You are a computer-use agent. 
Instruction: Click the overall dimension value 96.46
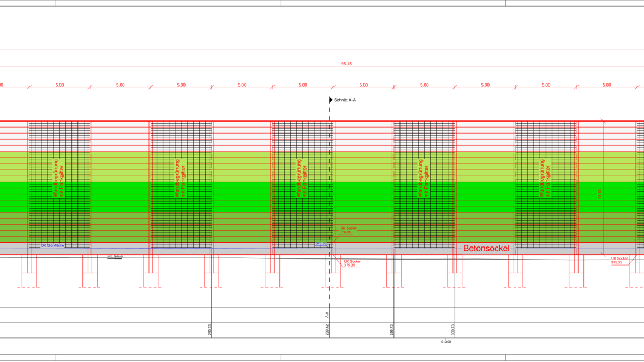pos(347,64)
